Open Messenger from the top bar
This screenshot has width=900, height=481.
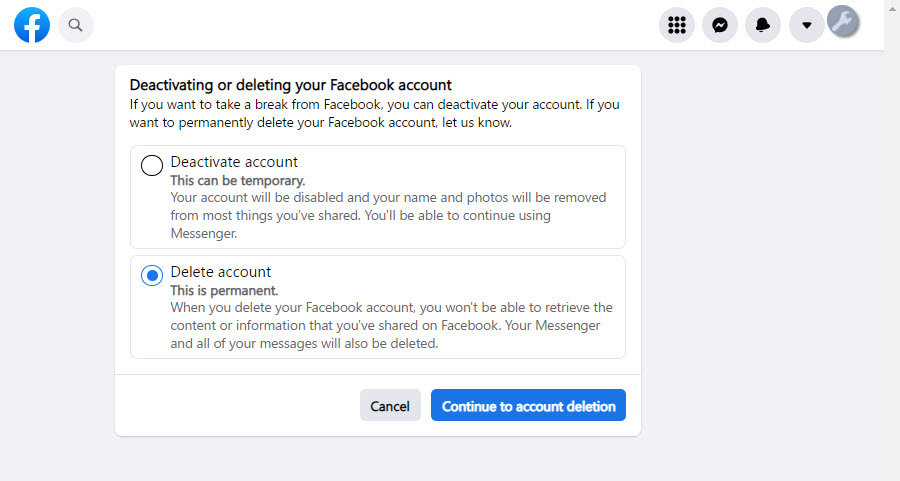click(720, 25)
